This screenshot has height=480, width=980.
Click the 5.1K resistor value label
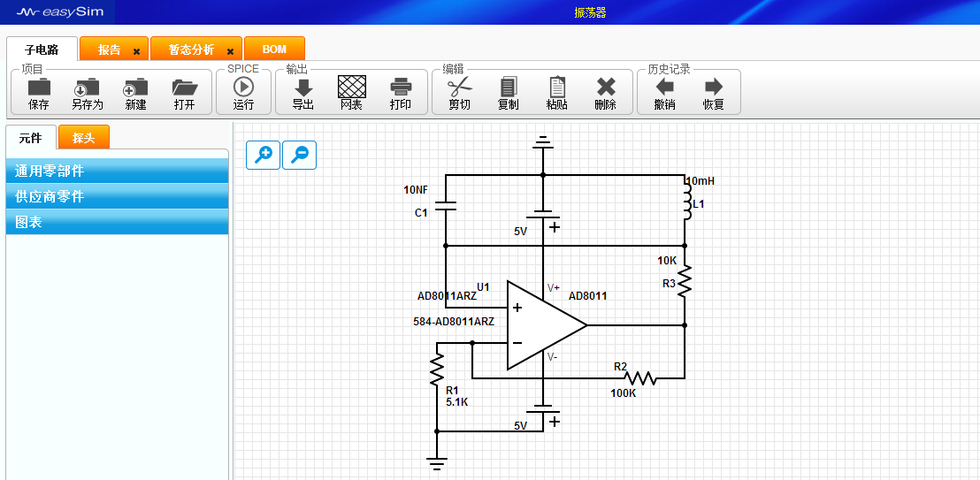[457, 402]
